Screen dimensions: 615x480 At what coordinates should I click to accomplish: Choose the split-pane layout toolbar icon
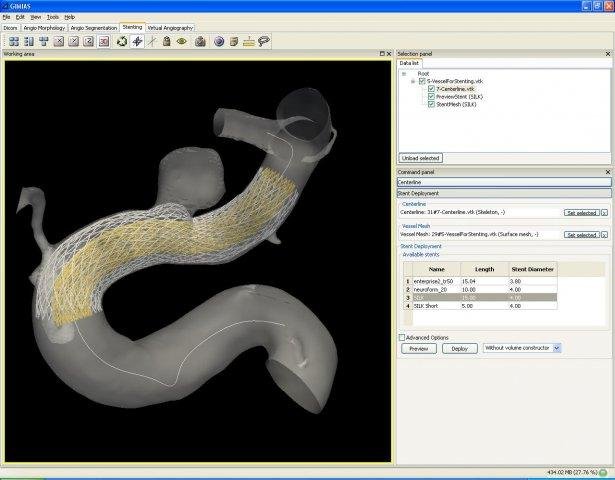point(29,41)
